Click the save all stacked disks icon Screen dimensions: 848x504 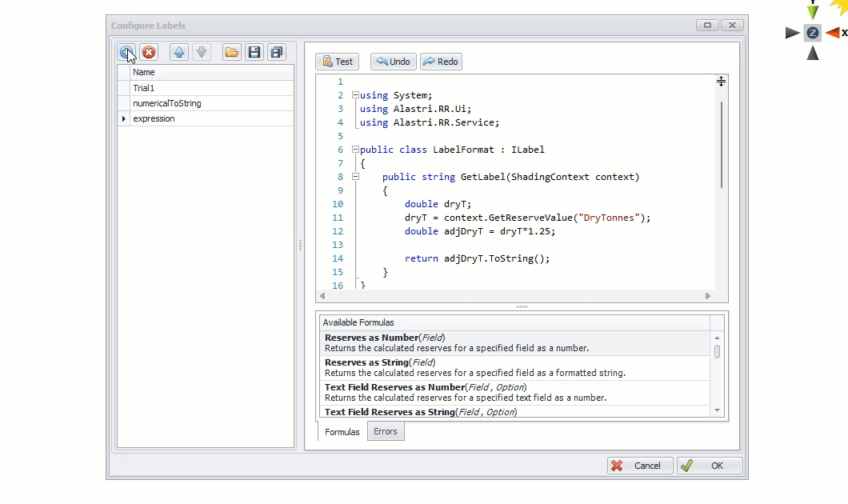click(276, 52)
